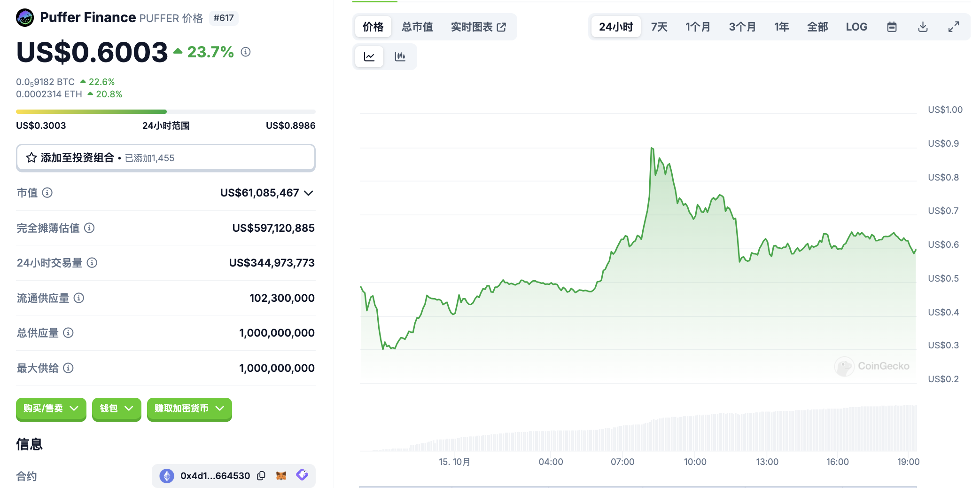Select 全部 time range

pyautogui.click(x=817, y=27)
